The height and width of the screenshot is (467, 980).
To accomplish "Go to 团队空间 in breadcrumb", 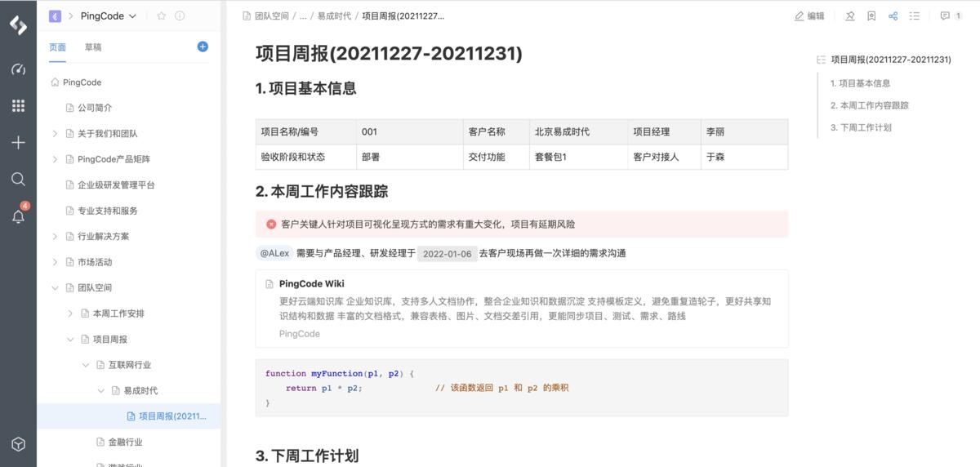I will pyautogui.click(x=273, y=16).
